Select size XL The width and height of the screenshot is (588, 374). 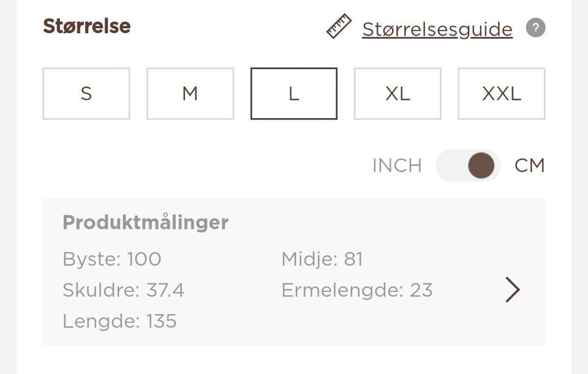point(398,93)
